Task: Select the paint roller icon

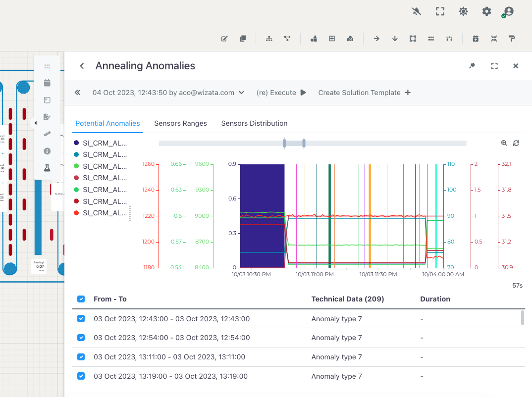Action: pos(512,39)
